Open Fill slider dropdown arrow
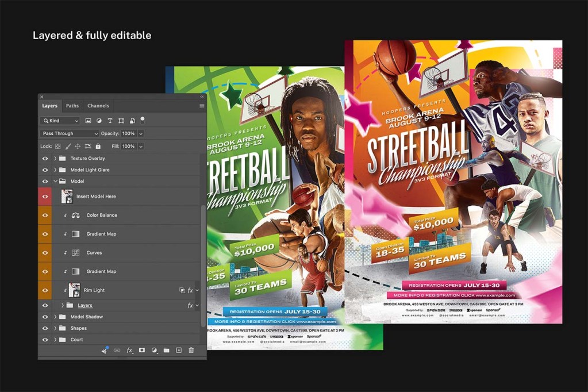The image size is (588, 392). tap(141, 147)
